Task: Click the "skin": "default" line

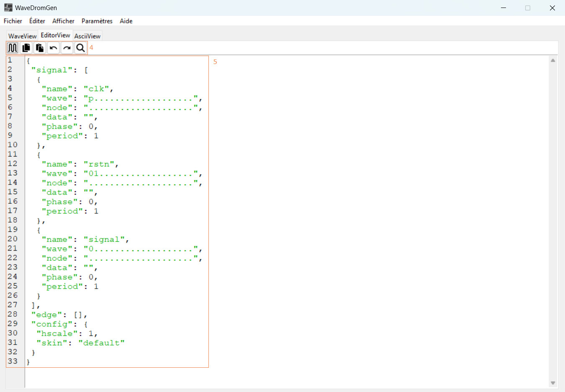Action: coord(80,343)
